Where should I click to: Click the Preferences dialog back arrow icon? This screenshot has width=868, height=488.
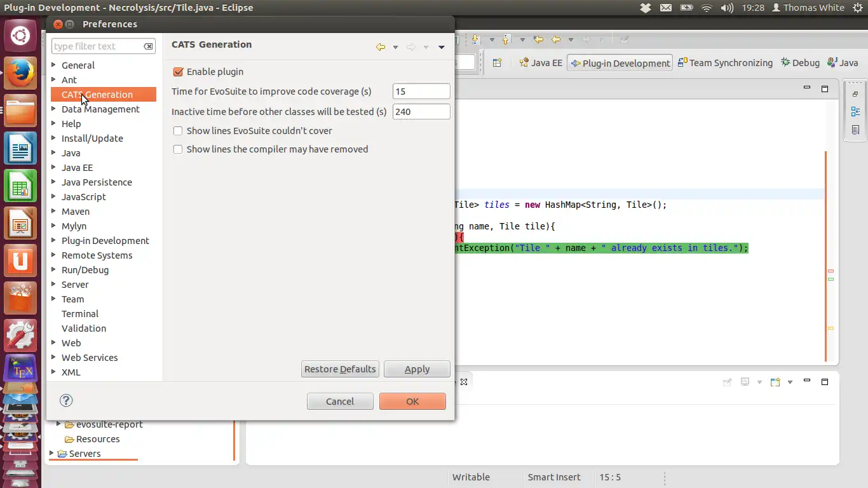[381, 47]
